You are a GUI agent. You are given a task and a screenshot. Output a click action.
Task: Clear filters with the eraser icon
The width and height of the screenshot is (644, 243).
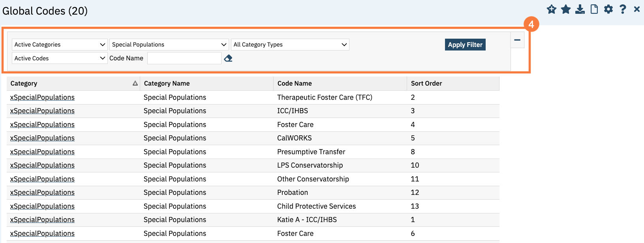228,58
